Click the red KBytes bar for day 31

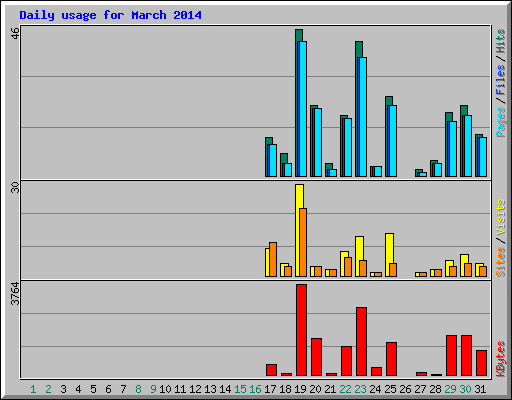[481, 363]
